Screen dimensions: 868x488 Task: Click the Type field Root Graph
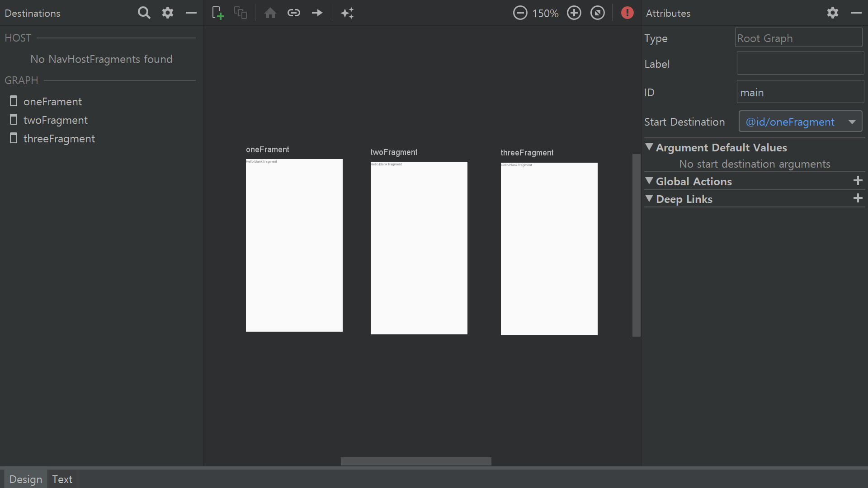click(798, 38)
